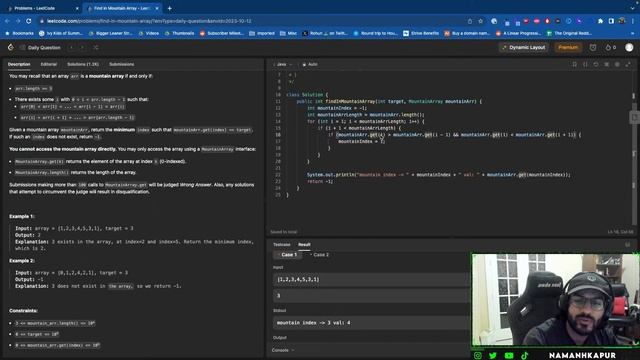Open the Submissions tab
The image size is (640, 360).
click(121, 64)
